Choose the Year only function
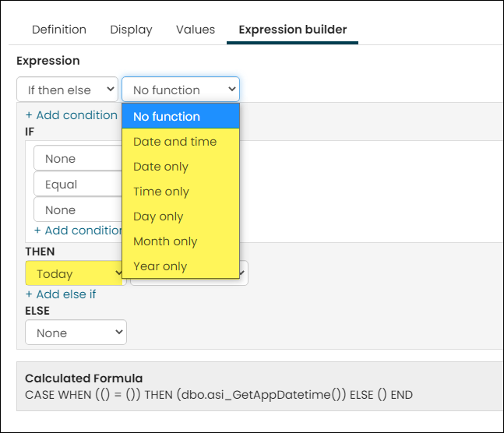504x433 pixels. pos(181,266)
